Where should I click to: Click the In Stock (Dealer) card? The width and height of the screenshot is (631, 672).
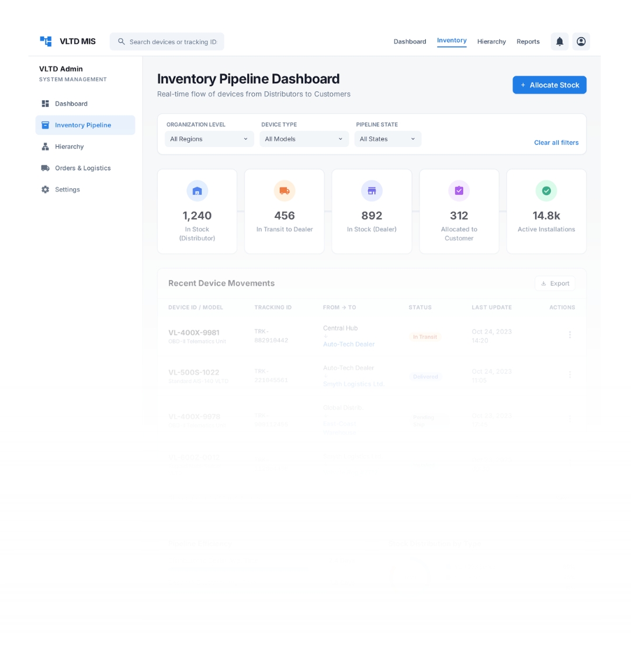(372, 212)
